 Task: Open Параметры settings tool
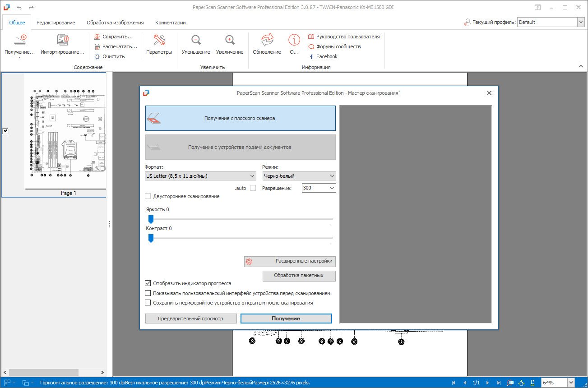click(159, 41)
